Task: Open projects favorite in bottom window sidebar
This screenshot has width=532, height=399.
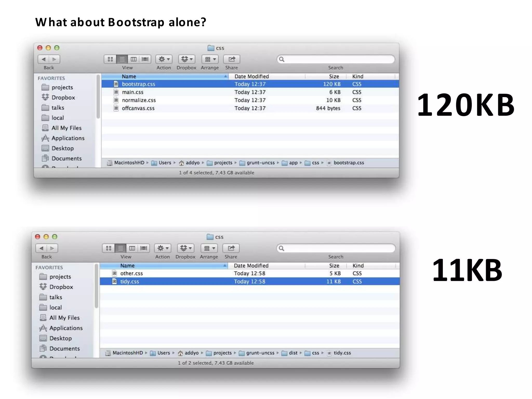Action: (55, 277)
